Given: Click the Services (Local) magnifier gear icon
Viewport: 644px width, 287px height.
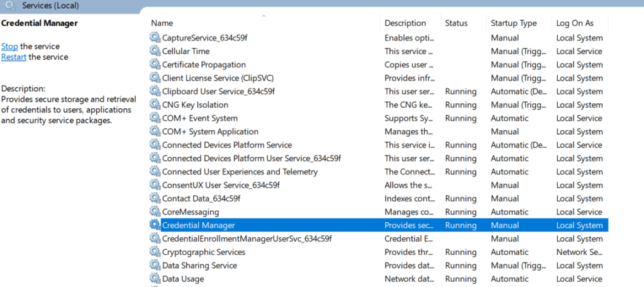Looking at the screenshot, I should click(10, 6).
